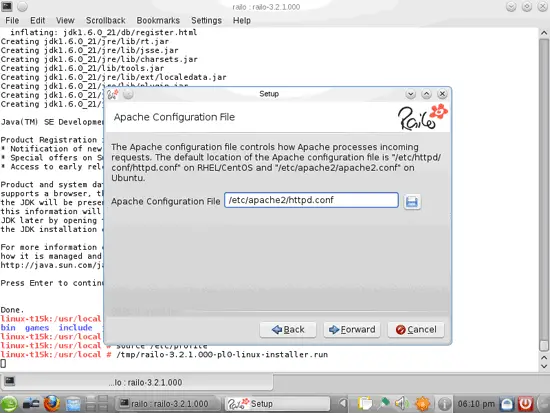Expand hidden system tray icons arrow
550x413 pixels.
pyautogui.click(x=343, y=404)
